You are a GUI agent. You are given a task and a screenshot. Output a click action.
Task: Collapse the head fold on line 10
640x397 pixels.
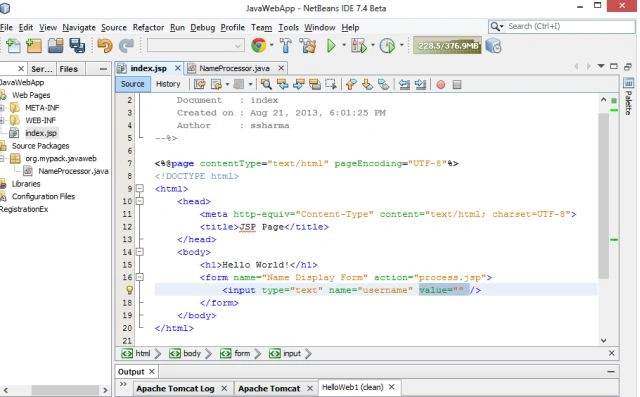tap(140, 201)
